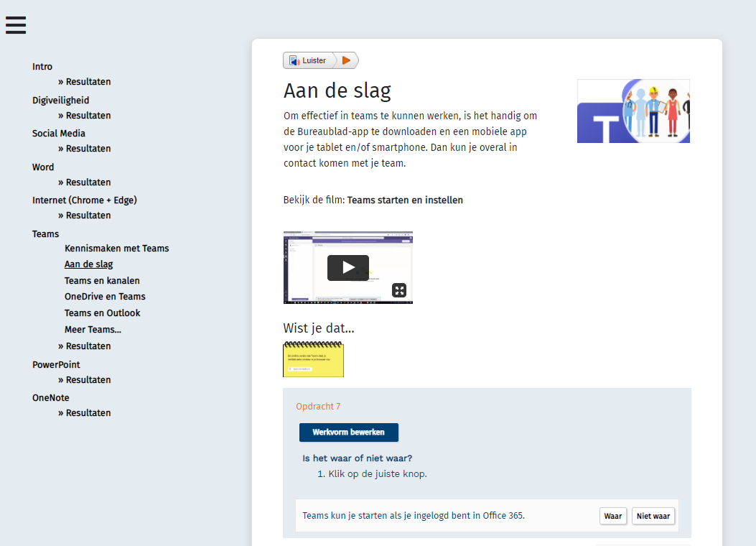View Resultaten under Digiveiligheid
Viewport: 756px width, 546px height.
88,116
